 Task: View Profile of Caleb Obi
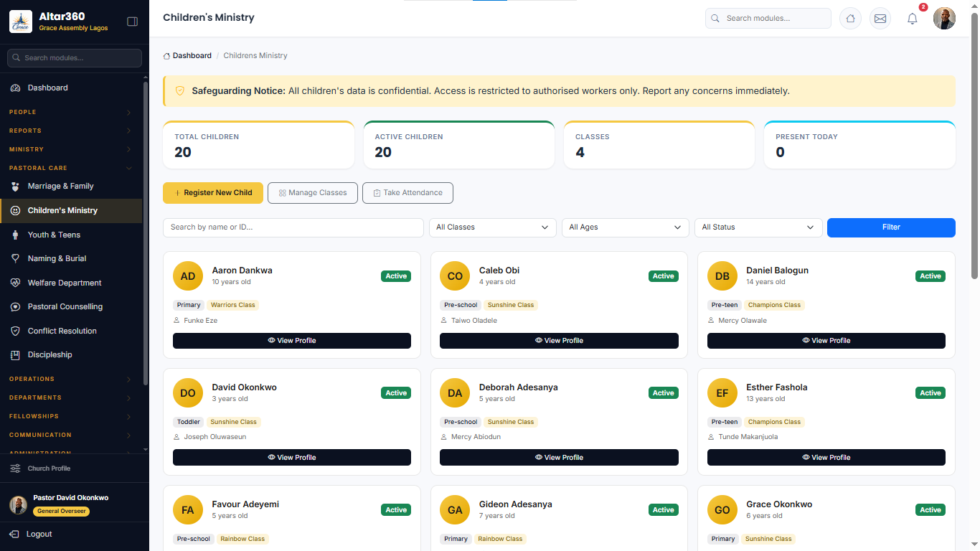pos(559,341)
